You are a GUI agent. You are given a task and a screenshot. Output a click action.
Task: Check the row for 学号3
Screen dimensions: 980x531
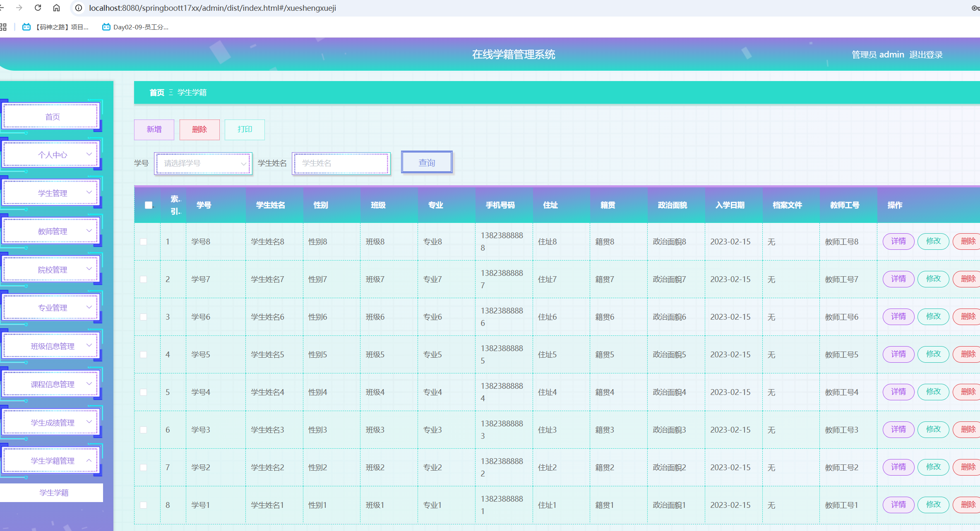click(144, 430)
